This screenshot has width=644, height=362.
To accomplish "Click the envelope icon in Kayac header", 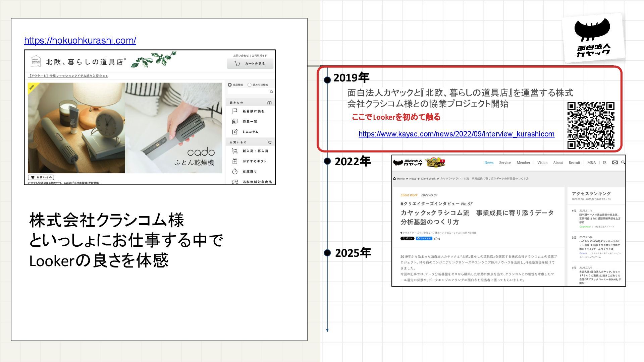I will [x=615, y=163].
